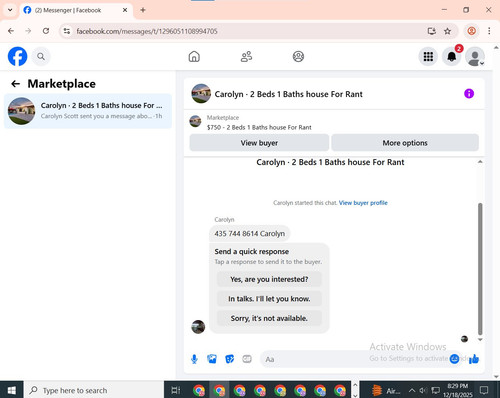This screenshot has width=500, height=398.
Task: Select the Carolyn 2 Beds 1 Baths conversation
Action: [x=88, y=111]
